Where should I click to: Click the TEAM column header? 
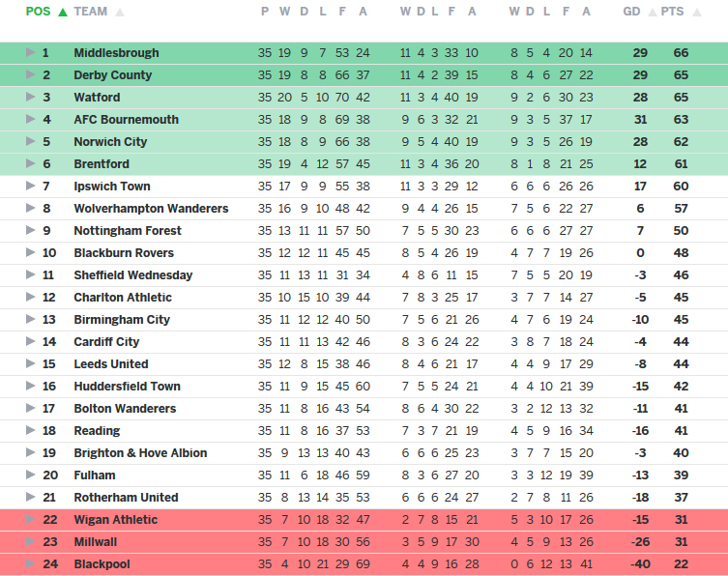pos(90,12)
